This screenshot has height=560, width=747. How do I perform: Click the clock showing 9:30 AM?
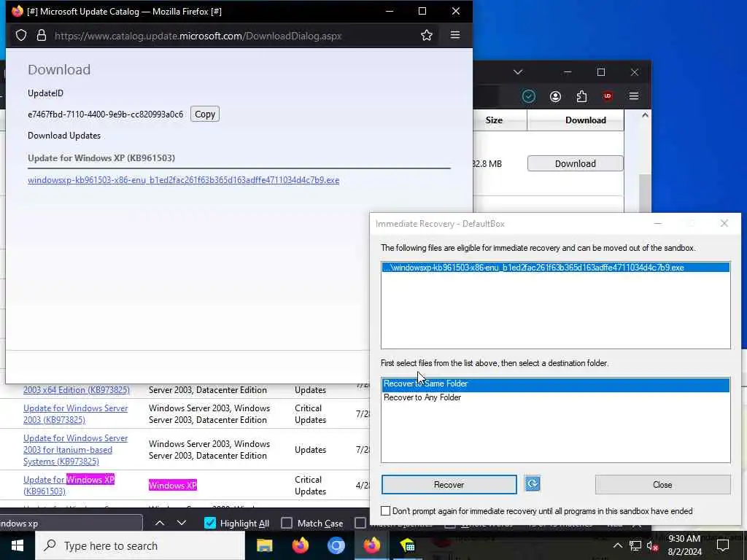click(x=684, y=545)
